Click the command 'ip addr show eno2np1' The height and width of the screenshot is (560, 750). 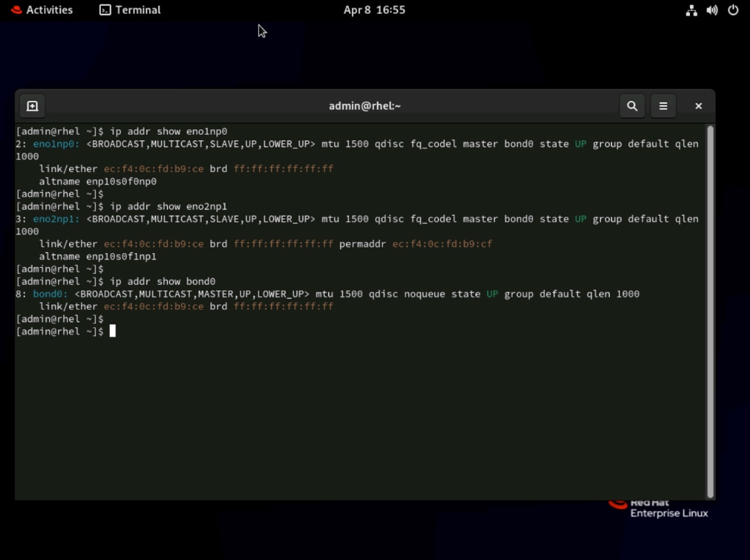pos(169,206)
